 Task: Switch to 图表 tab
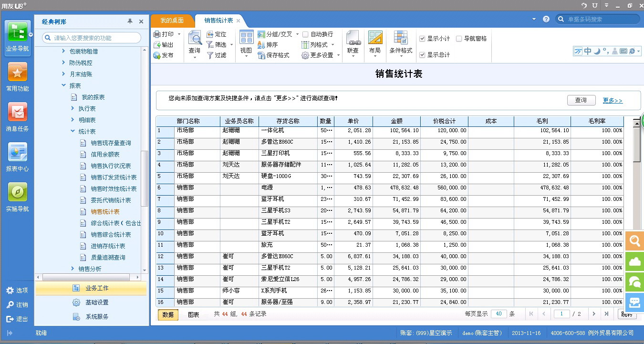[194, 314]
